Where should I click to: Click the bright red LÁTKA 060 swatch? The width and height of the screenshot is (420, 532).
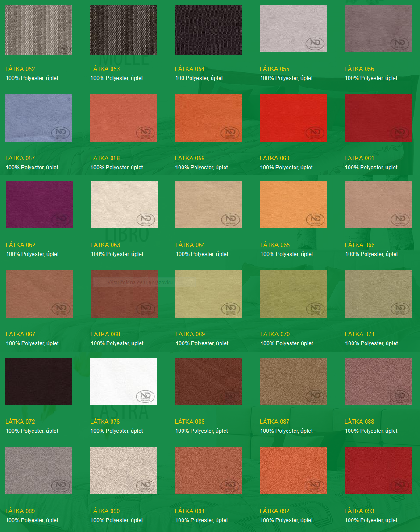click(x=293, y=118)
